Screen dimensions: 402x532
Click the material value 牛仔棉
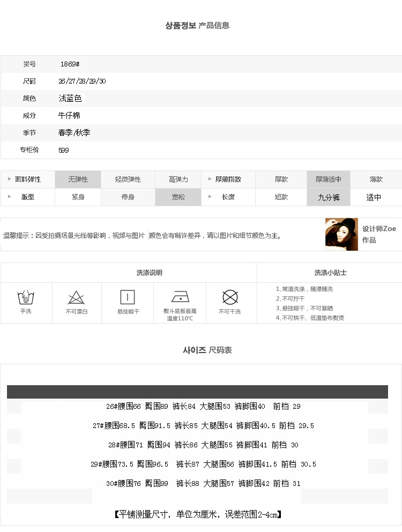69,115
